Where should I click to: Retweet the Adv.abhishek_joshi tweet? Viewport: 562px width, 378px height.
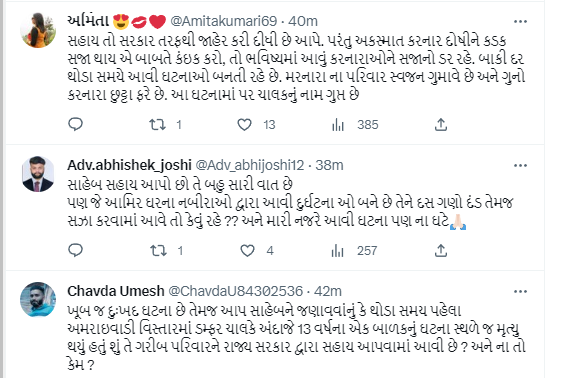coord(158,250)
